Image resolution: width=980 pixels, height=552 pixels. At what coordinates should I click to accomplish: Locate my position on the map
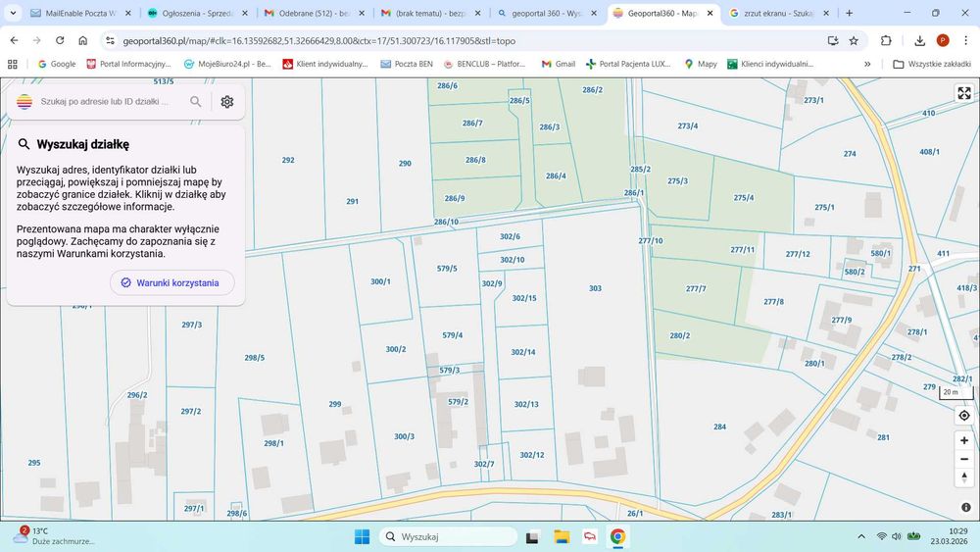click(x=963, y=416)
